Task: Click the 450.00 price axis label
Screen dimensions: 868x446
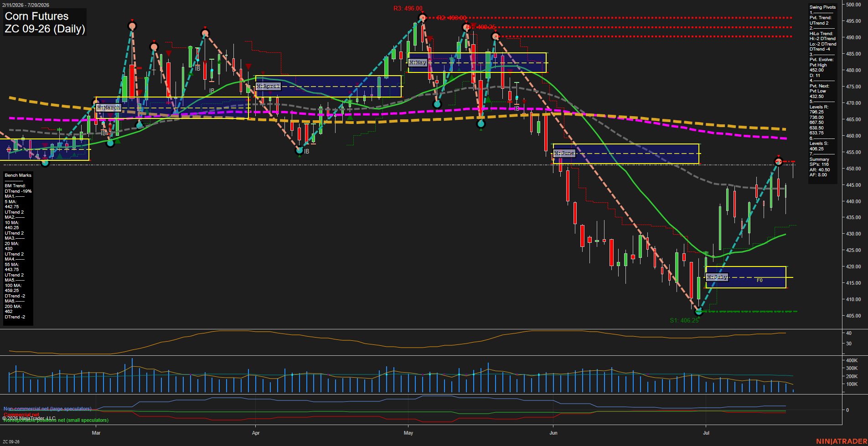Action: [853, 169]
